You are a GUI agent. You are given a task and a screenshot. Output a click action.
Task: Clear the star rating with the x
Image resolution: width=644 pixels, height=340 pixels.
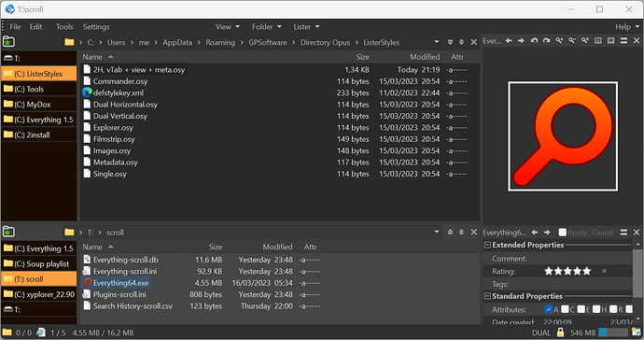pos(604,271)
